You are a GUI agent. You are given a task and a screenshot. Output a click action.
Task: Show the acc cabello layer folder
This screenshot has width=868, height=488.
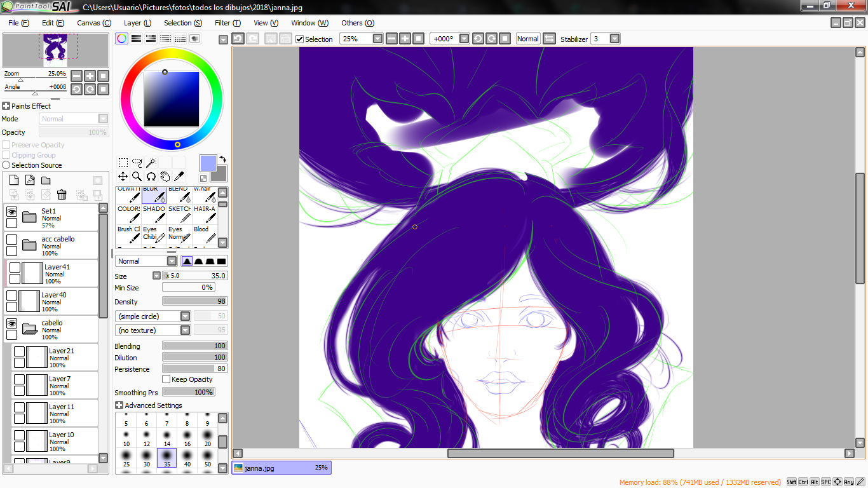[x=11, y=240]
